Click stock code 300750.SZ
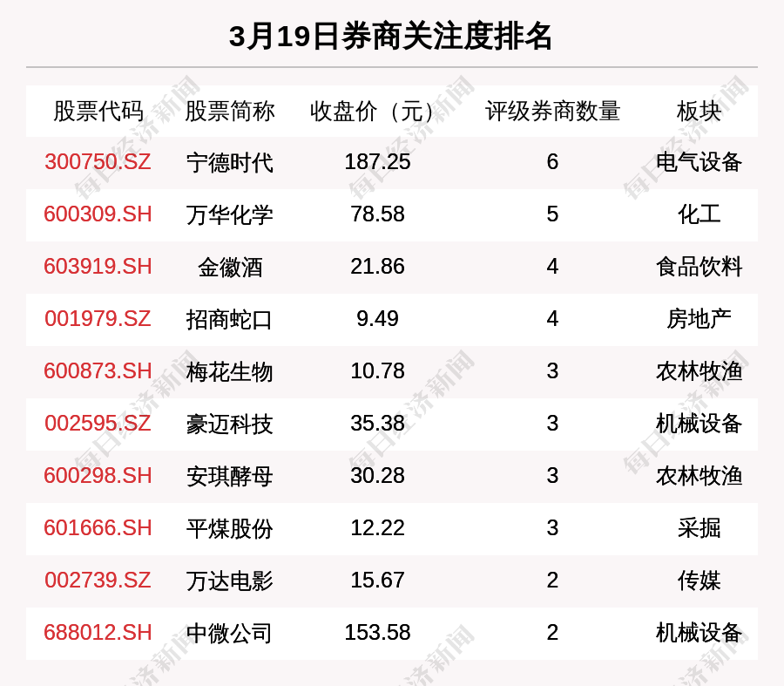 click(98, 162)
